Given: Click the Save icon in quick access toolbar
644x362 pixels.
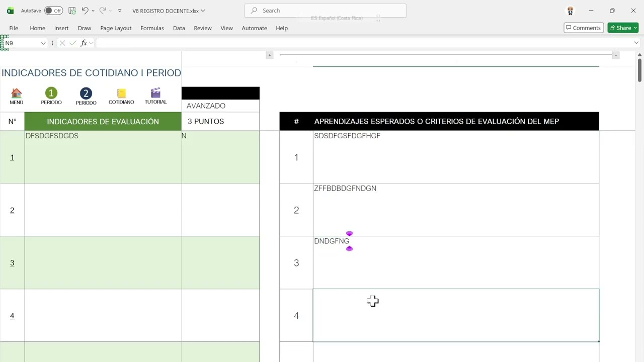Looking at the screenshot, I should 72,11.
